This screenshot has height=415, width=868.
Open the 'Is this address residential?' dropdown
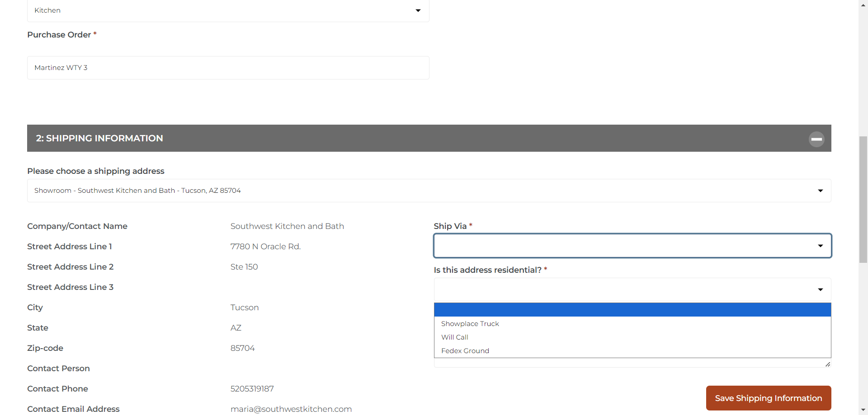(x=632, y=289)
